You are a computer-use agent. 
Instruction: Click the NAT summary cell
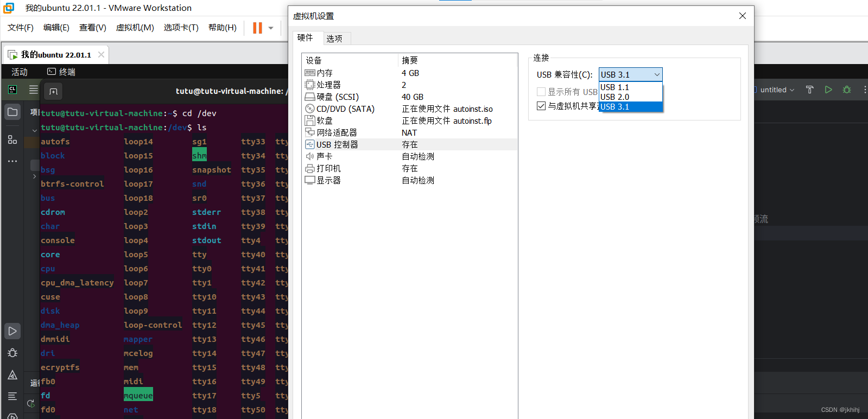(409, 132)
